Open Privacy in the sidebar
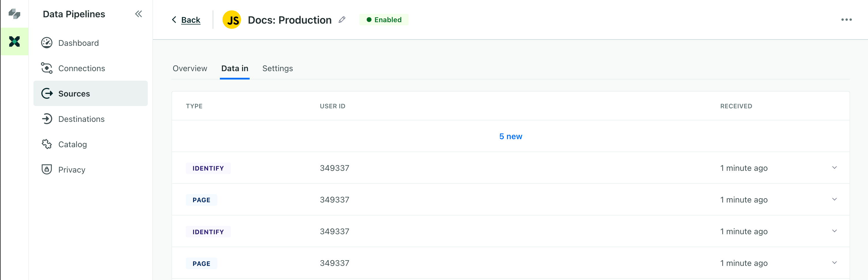This screenshot has height=280, width=868. coord(90,170)
